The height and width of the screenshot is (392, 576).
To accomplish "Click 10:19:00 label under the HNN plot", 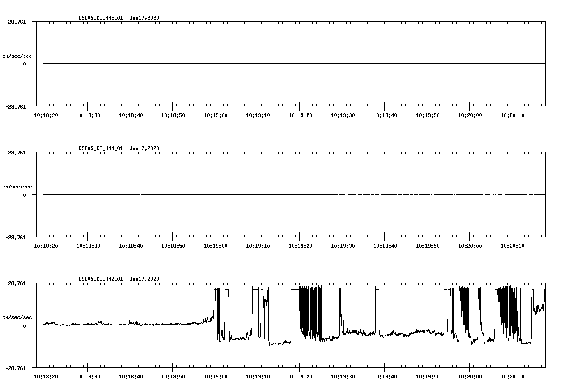I will pos(215,246).
